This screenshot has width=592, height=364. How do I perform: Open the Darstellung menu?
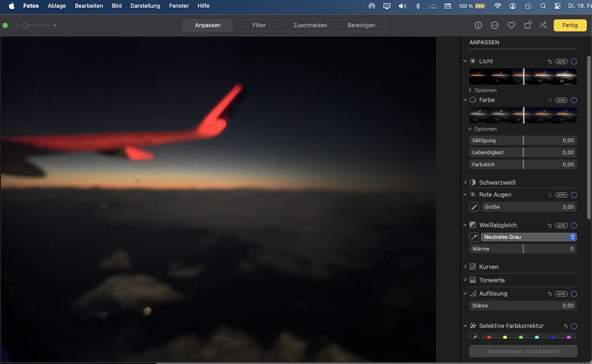click(x=145, y=6)
